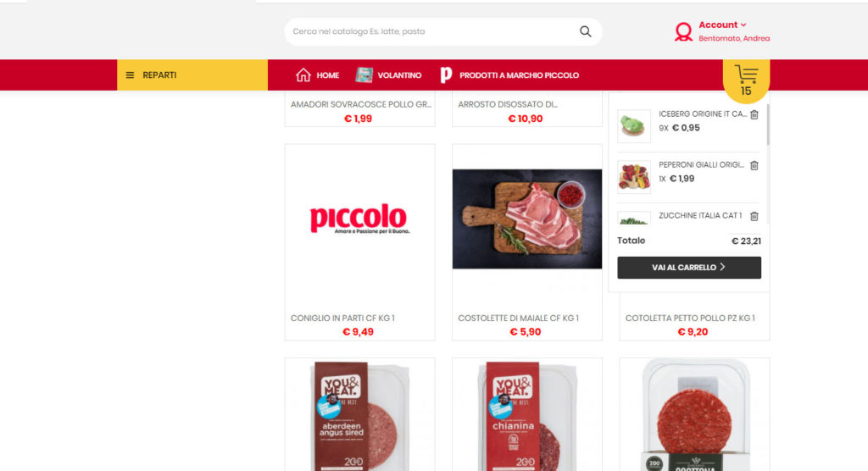Open the Chianina burger product thumbnail
Screen dimensions: 868x471
[x=527, y=415]
